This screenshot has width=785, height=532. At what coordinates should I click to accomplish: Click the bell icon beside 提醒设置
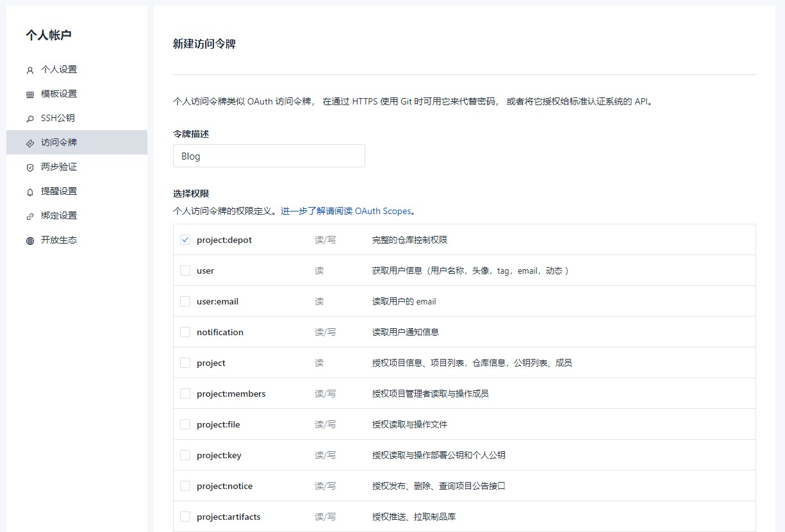[30, 192]
